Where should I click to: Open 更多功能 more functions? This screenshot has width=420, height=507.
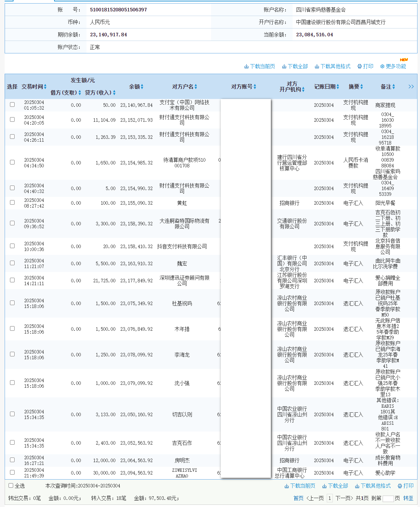click(x=393, y=67)
